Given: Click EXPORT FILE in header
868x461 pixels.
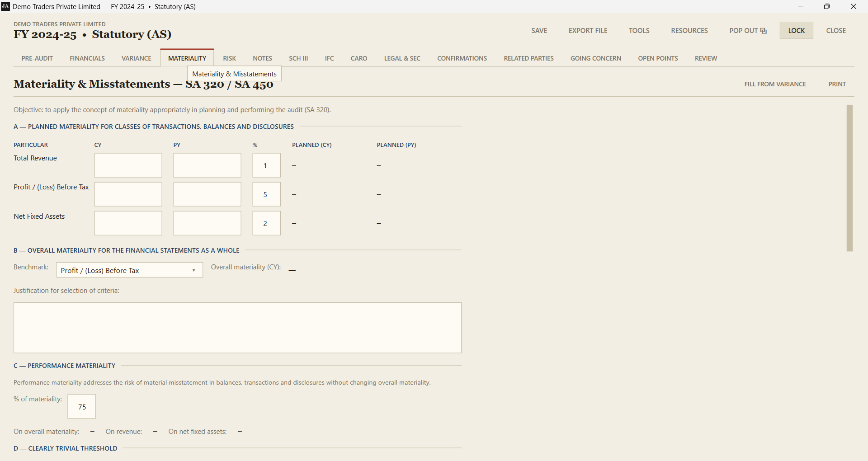Looking at the screenshot, I should click(x=588, y=30).
